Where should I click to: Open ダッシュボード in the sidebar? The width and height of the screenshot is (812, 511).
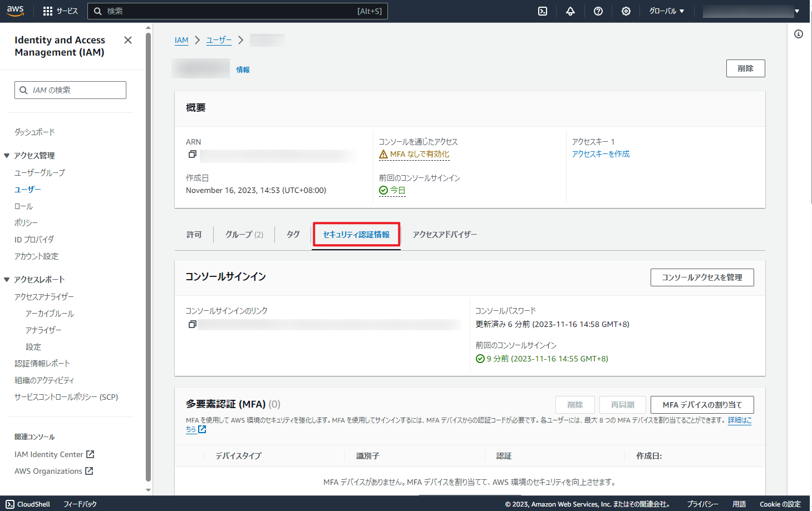tap(35, 132)
